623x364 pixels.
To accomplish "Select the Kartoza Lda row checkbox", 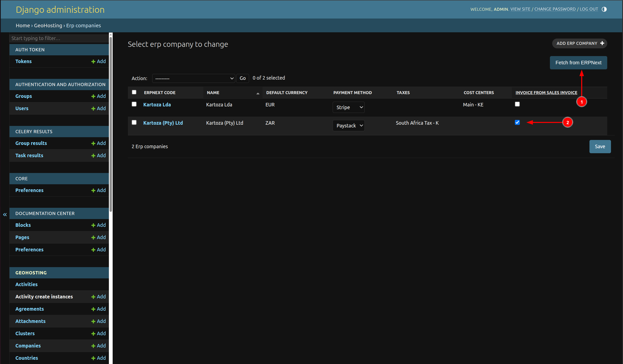I will click(x=134, y=104).
